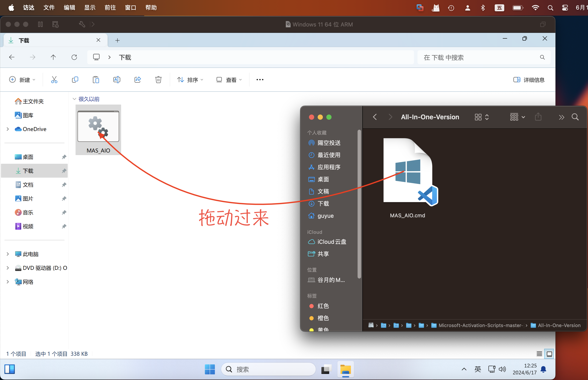Open the 帮助 menu in macOS menu bar

pos(151,8)
